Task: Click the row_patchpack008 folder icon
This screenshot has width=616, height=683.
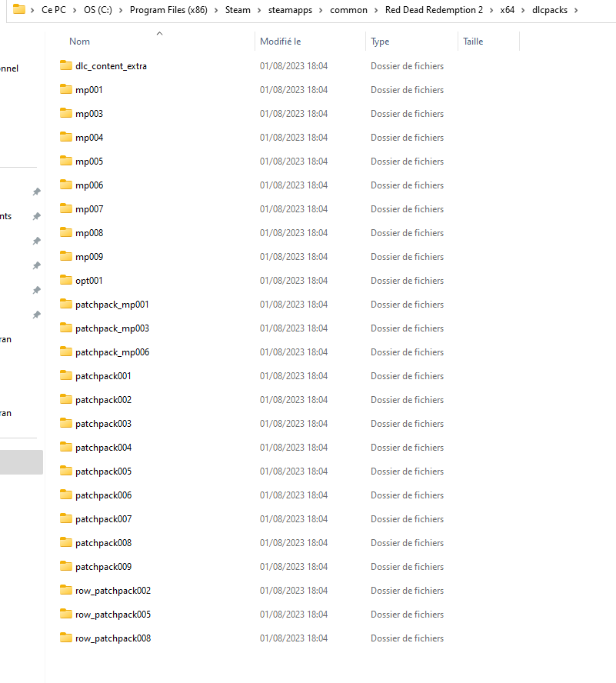Action: [x=66, y=638]
